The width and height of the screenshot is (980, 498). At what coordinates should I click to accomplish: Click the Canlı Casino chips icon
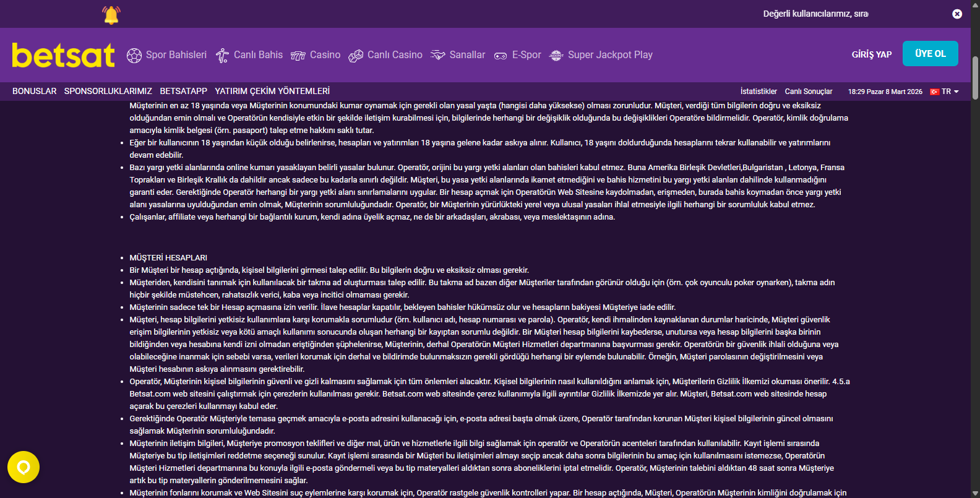click(356, 56)
